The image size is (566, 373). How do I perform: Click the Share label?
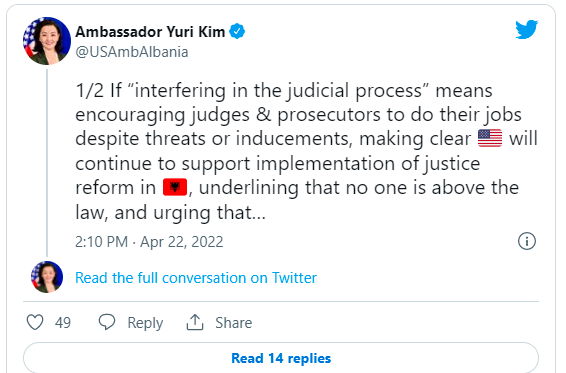[234, 322]
